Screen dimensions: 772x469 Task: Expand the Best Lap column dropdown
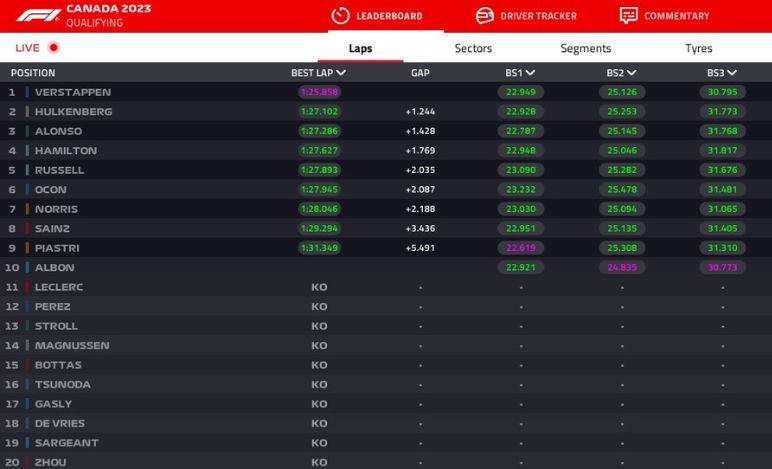pos(342,73)
